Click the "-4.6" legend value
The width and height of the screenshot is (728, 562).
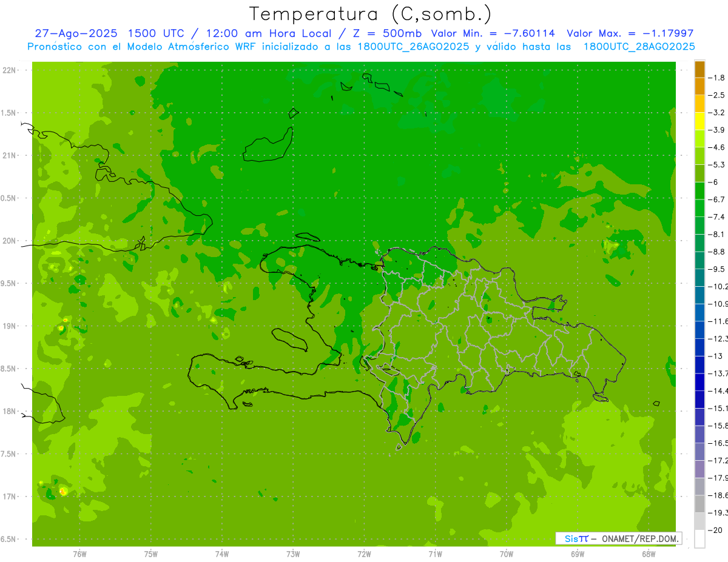[x=716, y=147]
